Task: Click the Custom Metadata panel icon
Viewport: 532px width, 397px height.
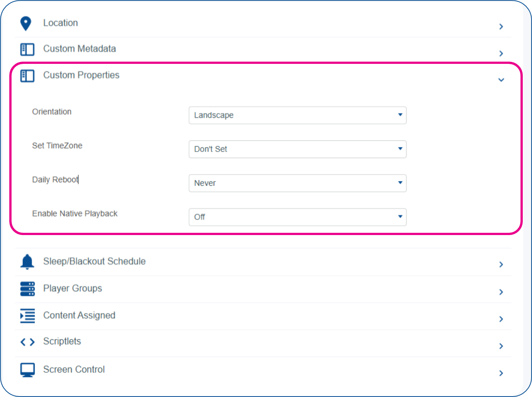Action: pos(27,49)
